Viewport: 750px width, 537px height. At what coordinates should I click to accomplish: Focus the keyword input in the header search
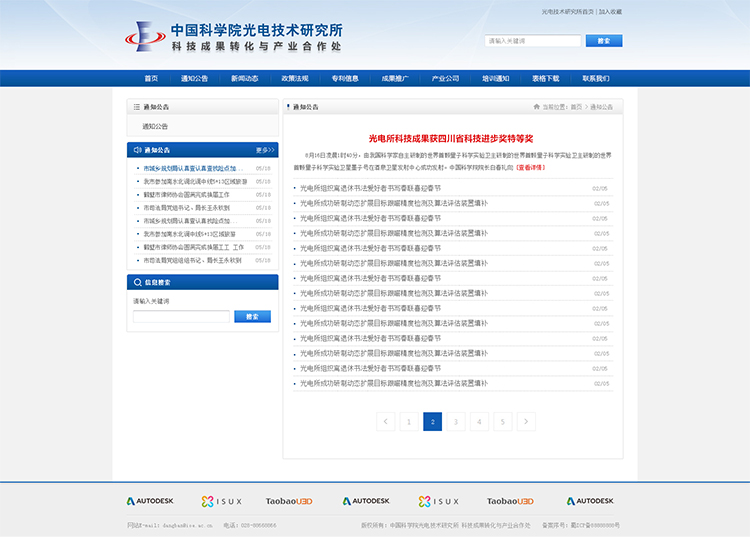532,41
